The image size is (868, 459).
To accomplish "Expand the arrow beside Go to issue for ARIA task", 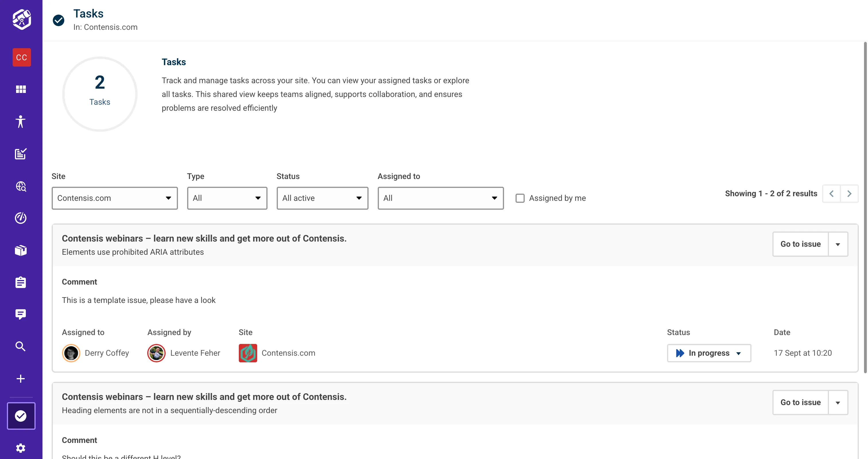I will [x=838, y=244].
